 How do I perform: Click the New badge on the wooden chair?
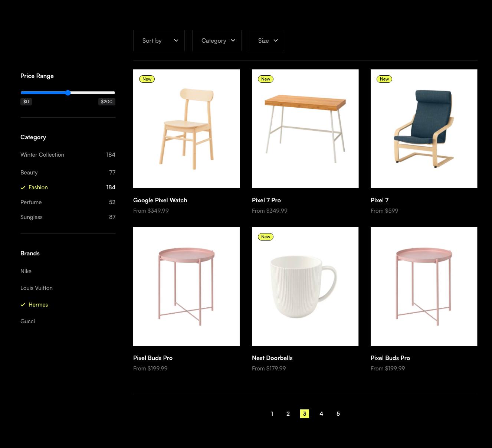click(x=147, y=79)
